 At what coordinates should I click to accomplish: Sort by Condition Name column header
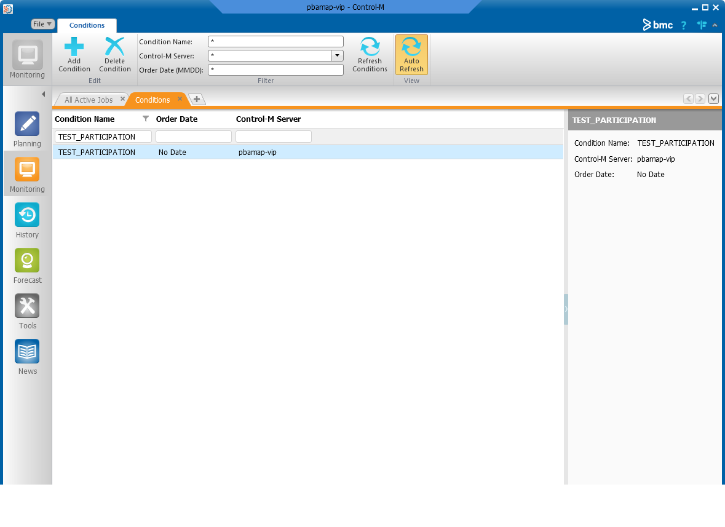[x=85, y=119]
